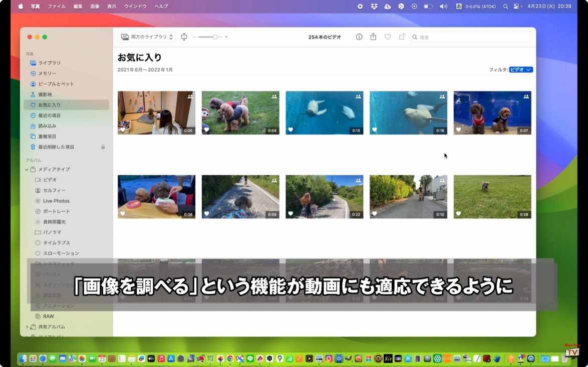Open the パノラマ album
This screenshot has height=367, width=588.
67,232
